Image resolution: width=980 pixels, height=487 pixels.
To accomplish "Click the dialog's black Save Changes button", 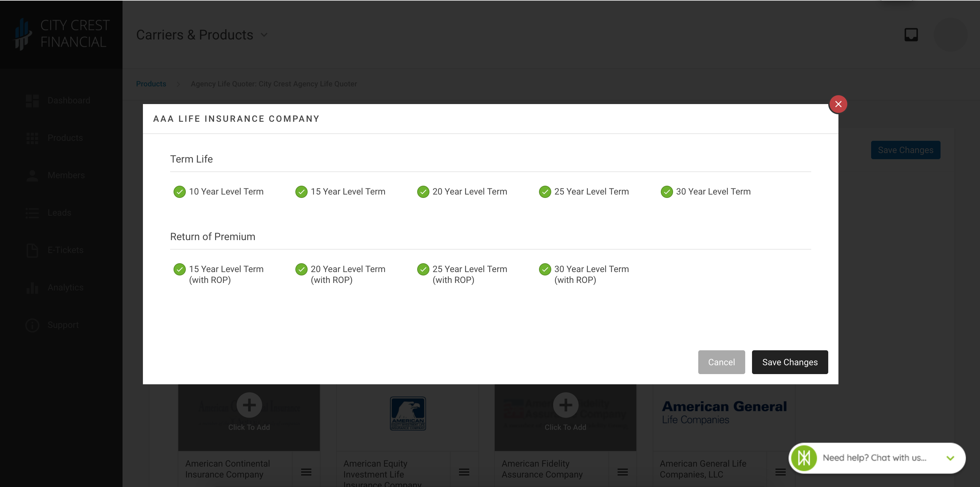I will pyautogui.click(x=790, y=362).
